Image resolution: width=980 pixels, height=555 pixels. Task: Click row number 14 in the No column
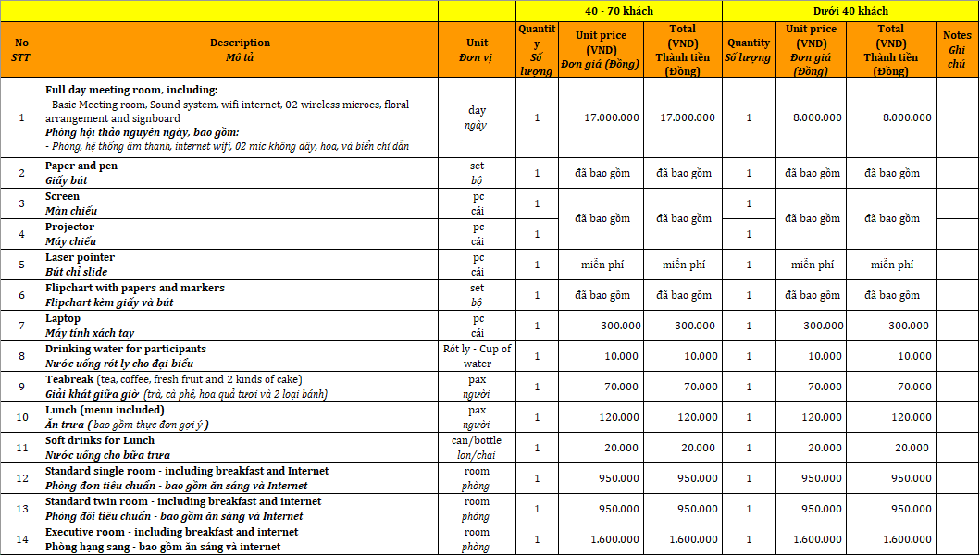[x=22, y=539]
